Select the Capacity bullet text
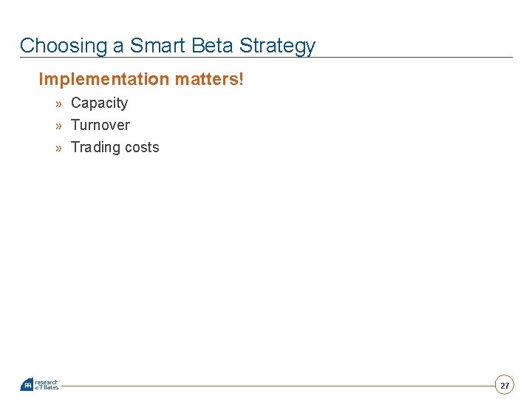This screenshot has height=399, width=532. pyautogui.click(x=99, y=103)
